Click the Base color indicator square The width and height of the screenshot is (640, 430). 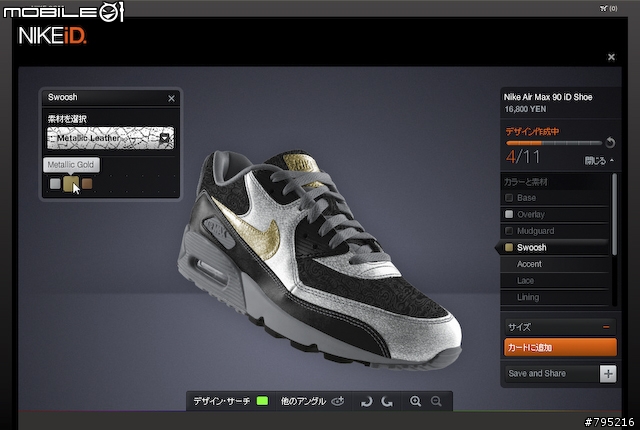pyautogui.click(x=509, y=198)
